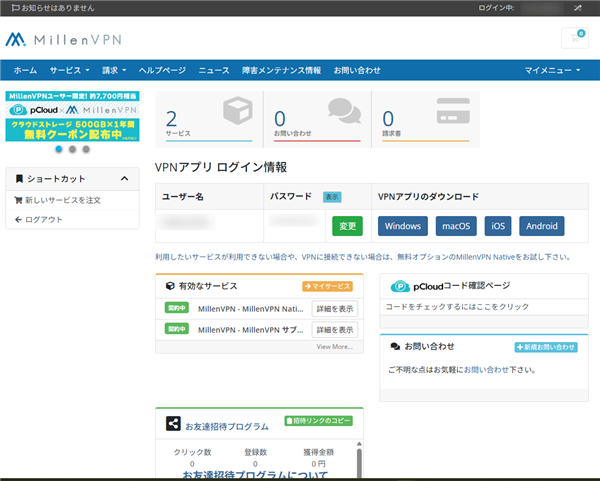Download the Android VPN app
600x481 pixels.
pos(541,226)
